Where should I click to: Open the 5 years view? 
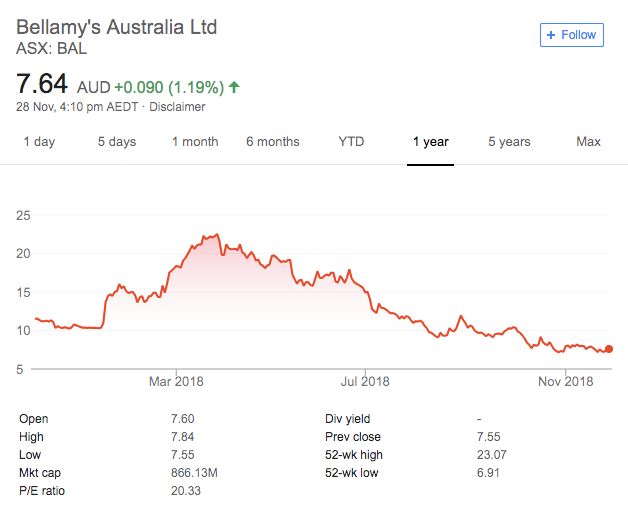(x=509, y=142)
